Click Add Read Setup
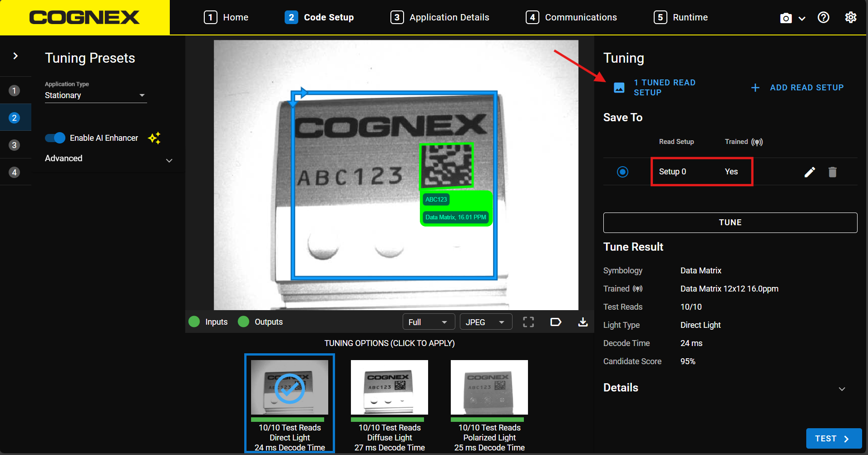Viewport: 868px width, 455px height. (798, 88)
